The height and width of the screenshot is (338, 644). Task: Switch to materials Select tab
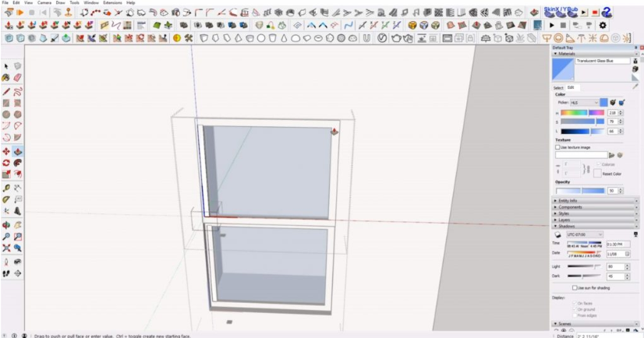[558, 88]
